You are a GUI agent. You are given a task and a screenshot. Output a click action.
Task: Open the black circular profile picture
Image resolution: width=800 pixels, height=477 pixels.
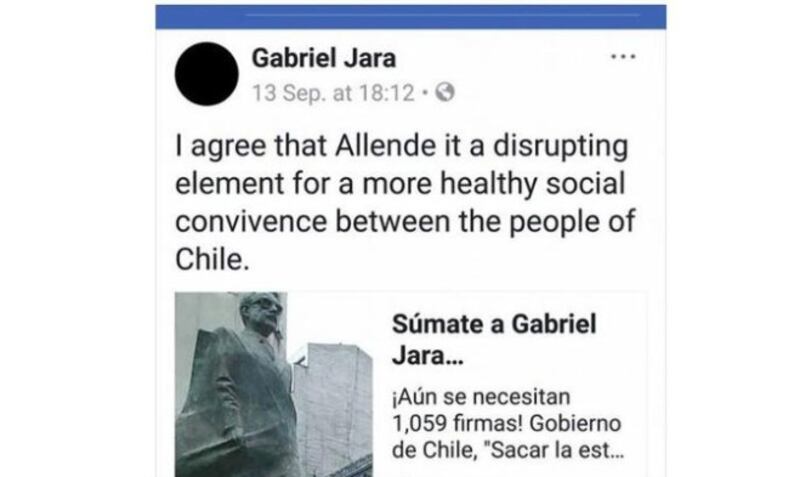[x=207, y=74]
